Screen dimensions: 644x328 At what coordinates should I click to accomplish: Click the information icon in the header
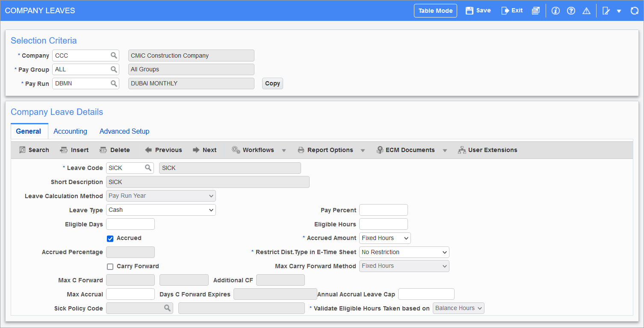[555, 11]
